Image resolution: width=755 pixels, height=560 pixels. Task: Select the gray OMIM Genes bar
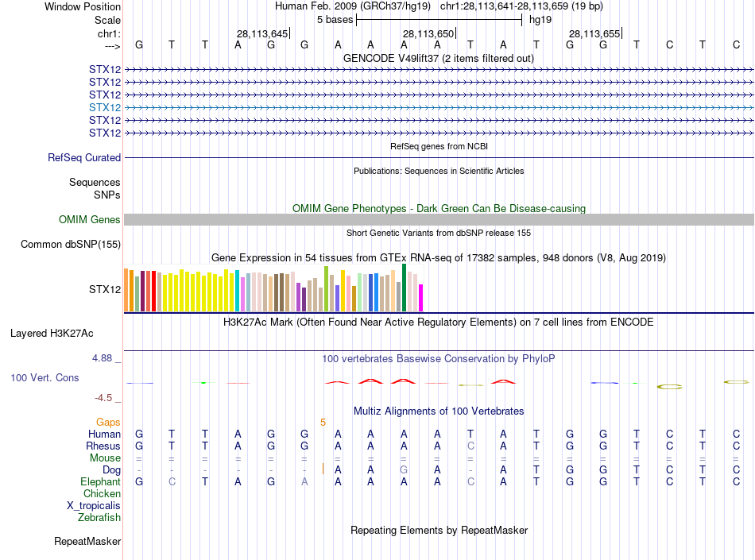(439, 220)
